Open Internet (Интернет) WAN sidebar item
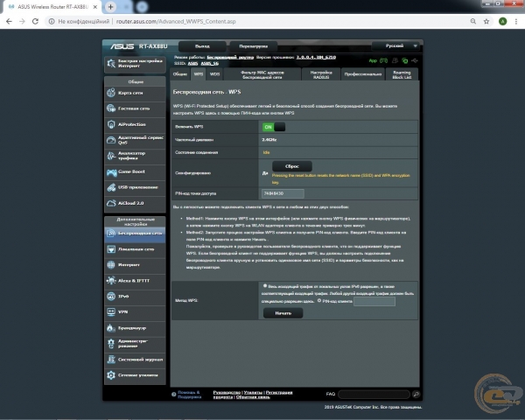The image size is (525, 420). point(135,265)
